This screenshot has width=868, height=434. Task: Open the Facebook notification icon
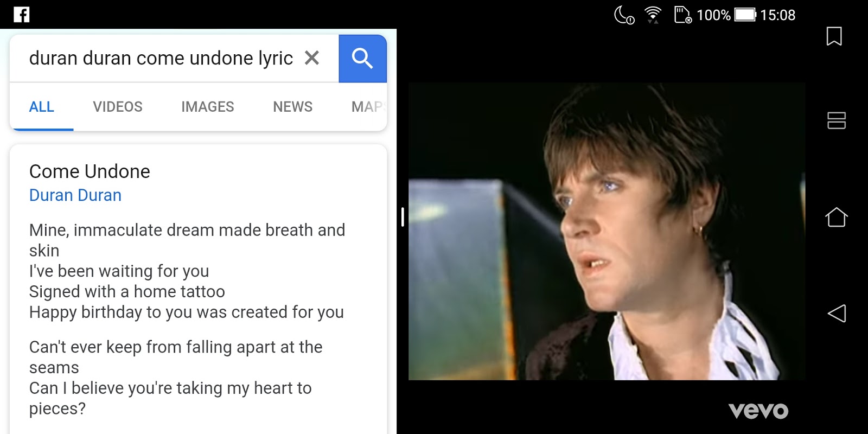[x=22, y=15]
